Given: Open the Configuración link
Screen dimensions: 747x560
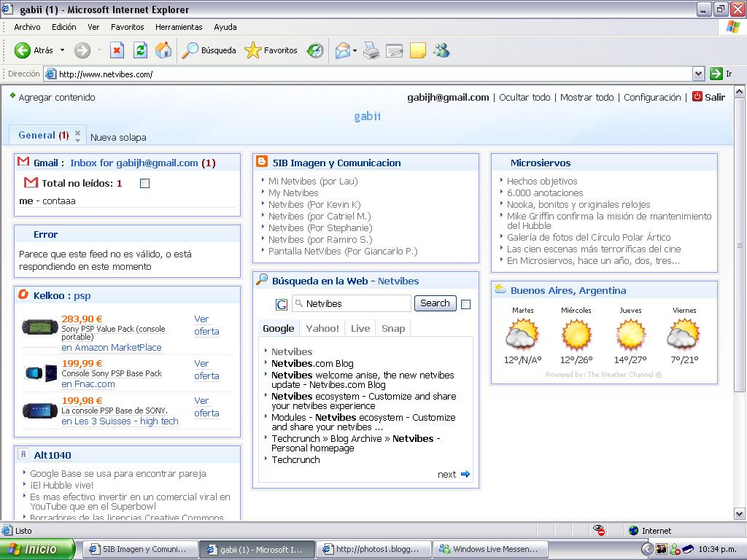Looking at the screenshot, I should (652, 97).
